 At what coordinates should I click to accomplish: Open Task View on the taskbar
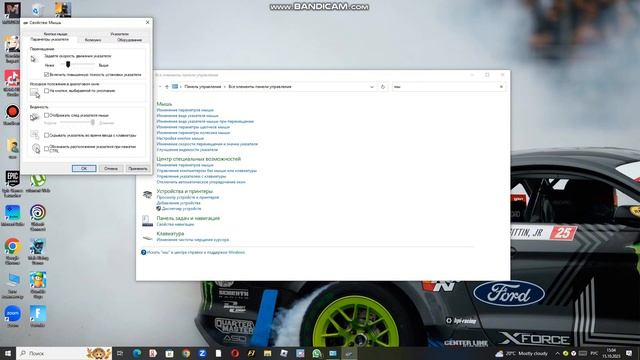pos(120,353)
